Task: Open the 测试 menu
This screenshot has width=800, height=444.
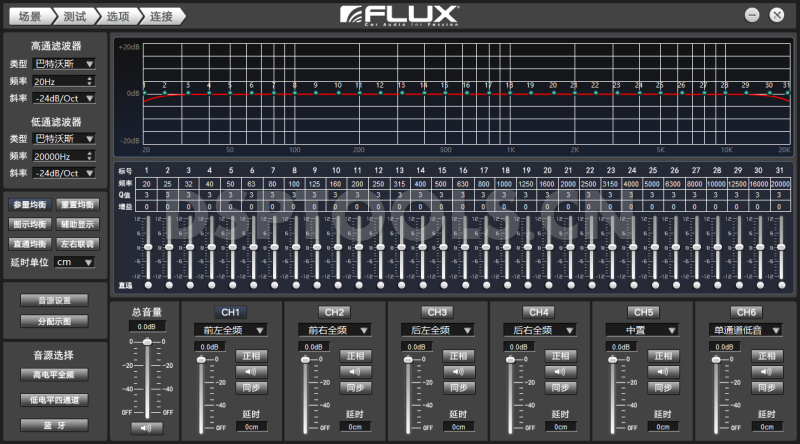Action: 74,16
